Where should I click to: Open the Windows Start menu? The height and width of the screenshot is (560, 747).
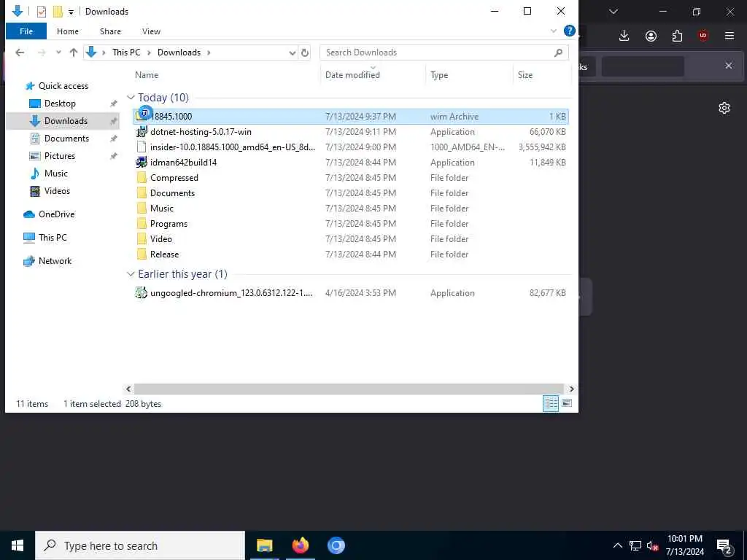(x=18, y=545)
